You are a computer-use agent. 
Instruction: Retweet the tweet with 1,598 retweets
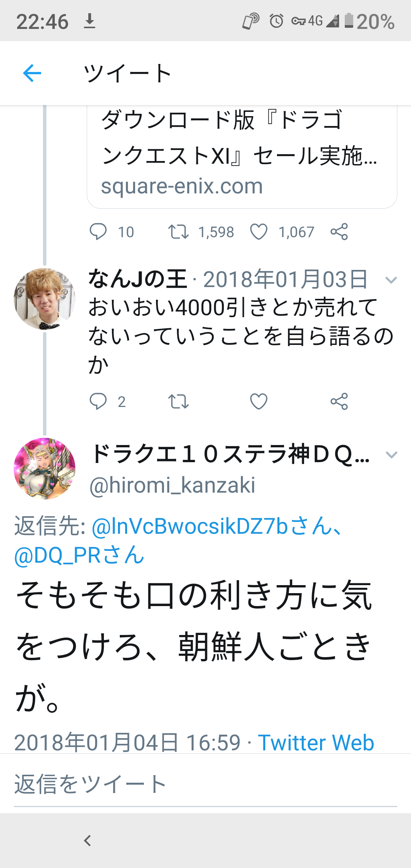(x=178, y=231)
